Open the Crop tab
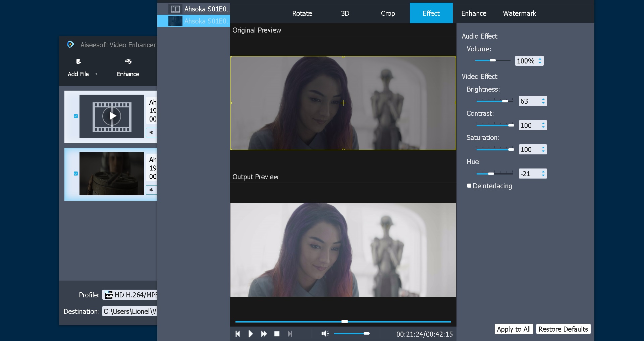The width and height of the screenshot is (644, 341). [388, 13]
